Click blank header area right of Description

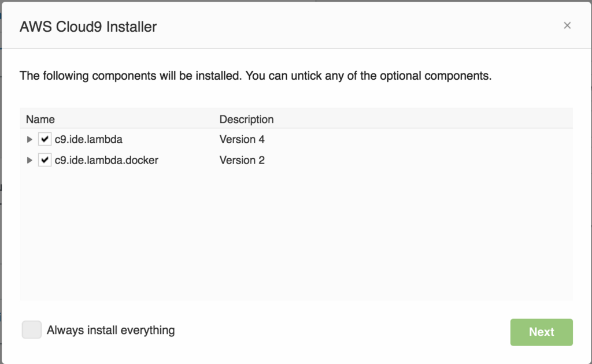pos(422,120)
